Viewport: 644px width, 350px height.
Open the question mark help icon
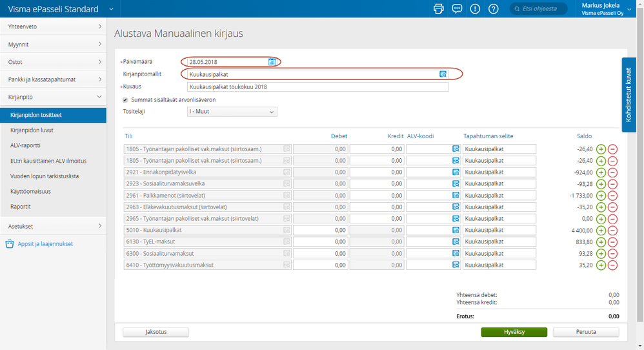pyautogui.click(x=493, y=9)
